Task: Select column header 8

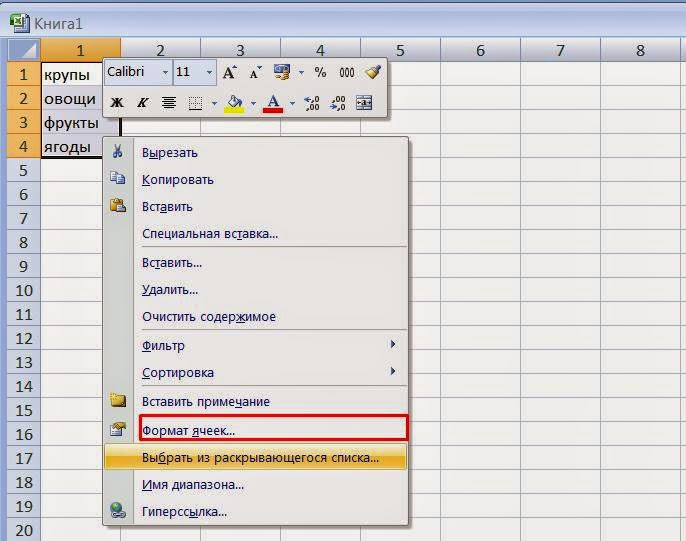Action: point(640,50)
